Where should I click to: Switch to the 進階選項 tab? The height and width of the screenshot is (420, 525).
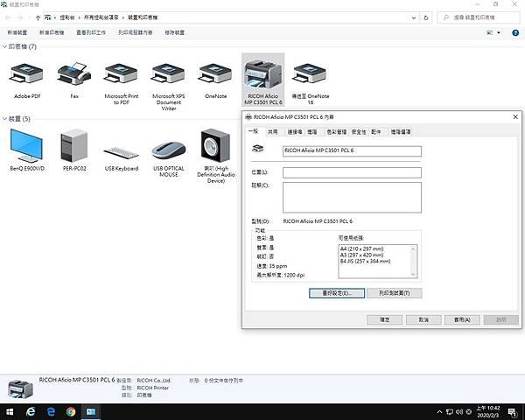coord(401,131)
